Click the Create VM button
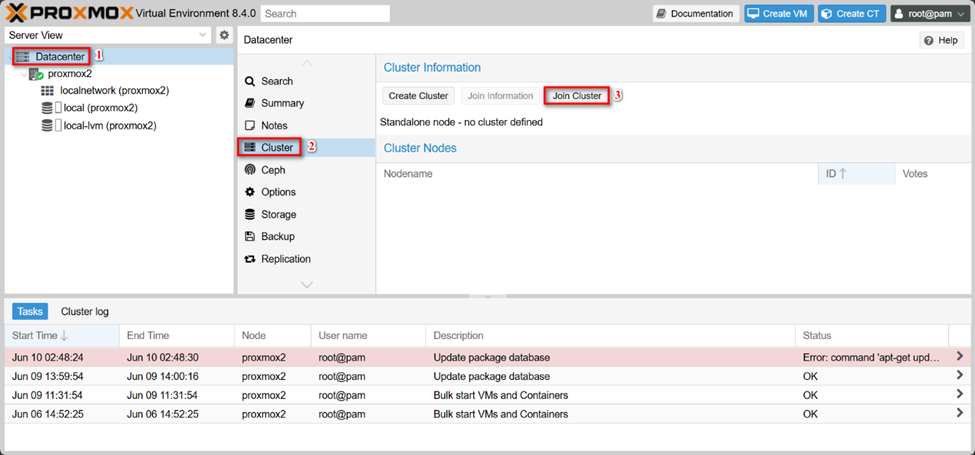Image resolution: width=975 pixels, height=455 pixels. tap(778, 13)
